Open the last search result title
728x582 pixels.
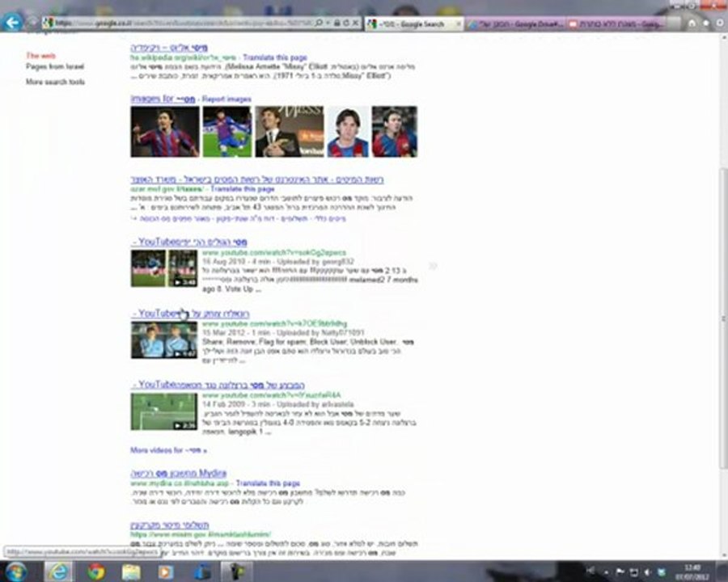(170, 525)
